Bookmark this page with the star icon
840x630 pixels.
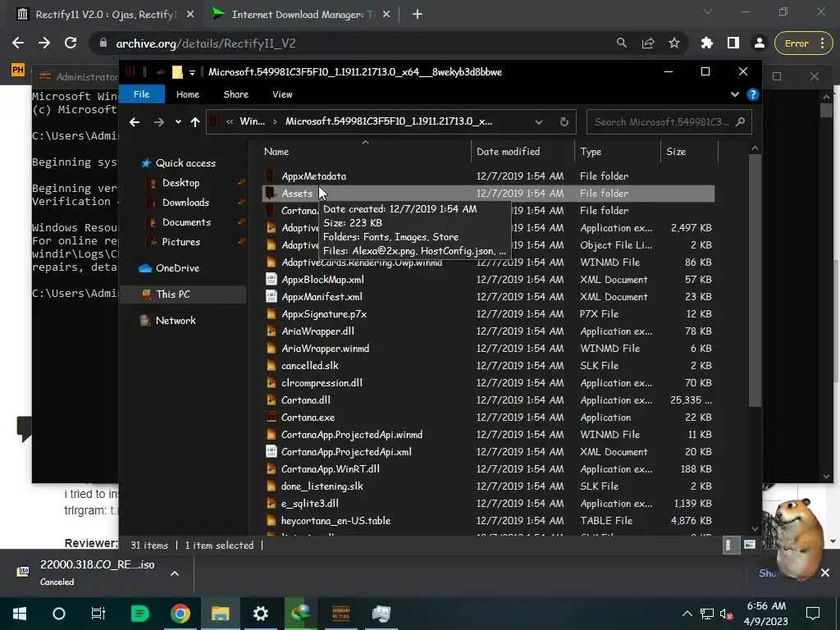[674, 43]
